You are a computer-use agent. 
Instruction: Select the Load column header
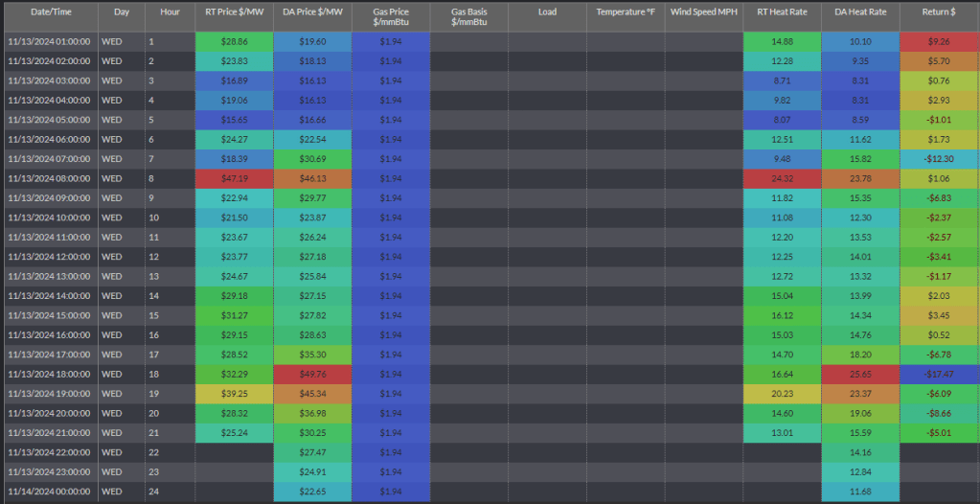(547, 11)
